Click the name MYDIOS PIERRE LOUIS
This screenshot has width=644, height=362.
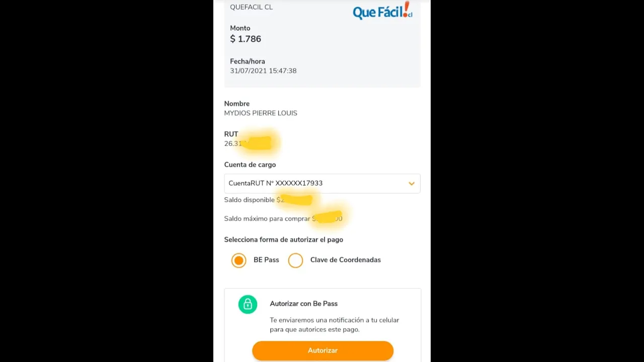click(261, 113)
